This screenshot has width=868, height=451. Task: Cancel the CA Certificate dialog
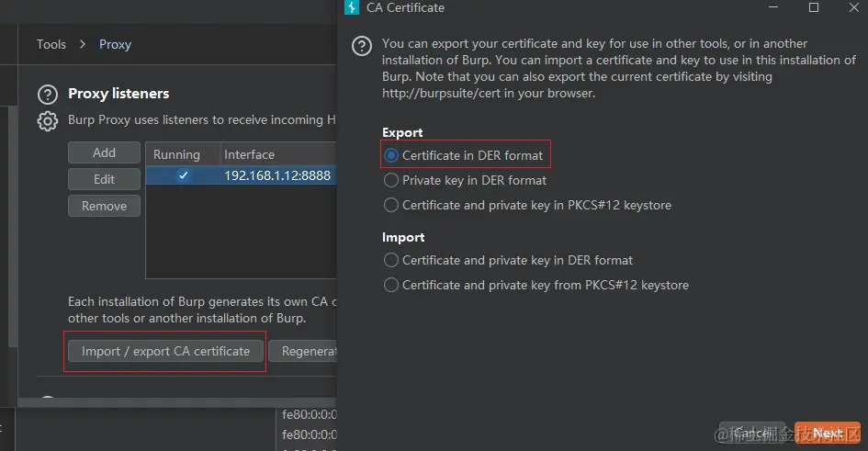[x=751, y=433]
